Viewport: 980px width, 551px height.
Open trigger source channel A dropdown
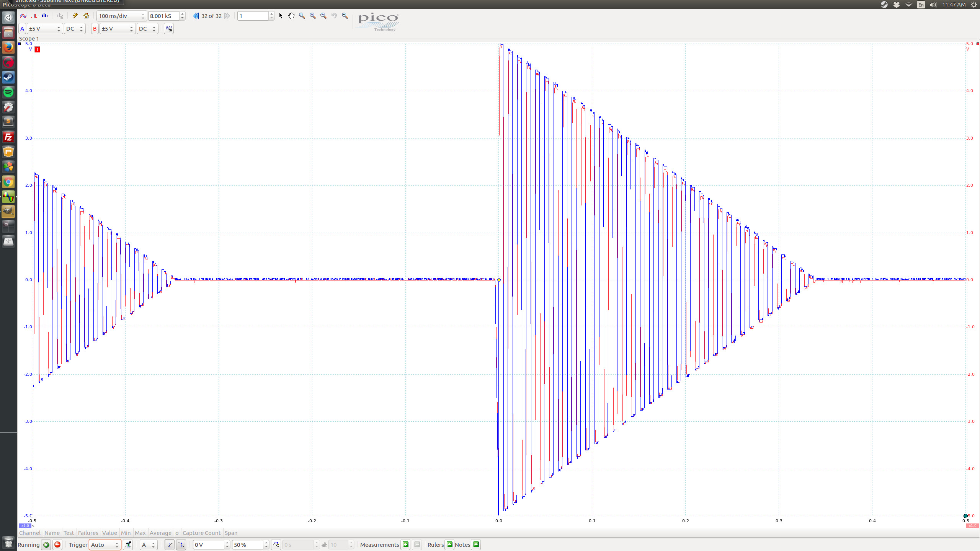click(149, 544)
